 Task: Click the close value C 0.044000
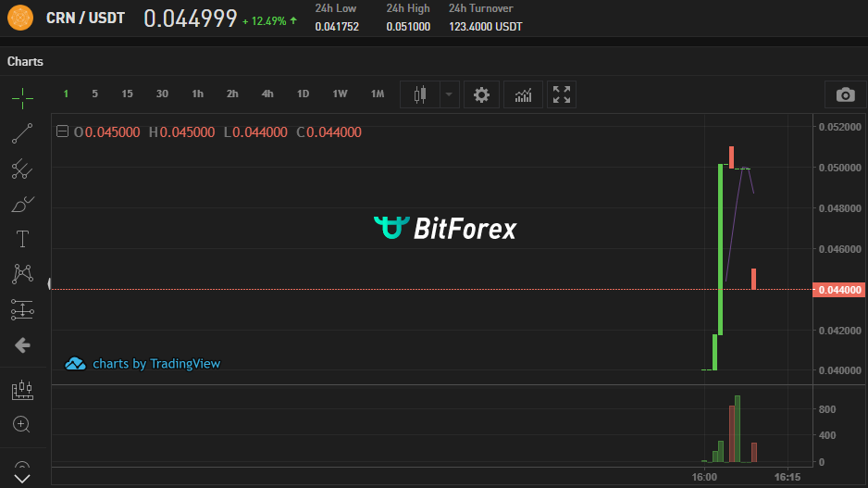point(329,132)
